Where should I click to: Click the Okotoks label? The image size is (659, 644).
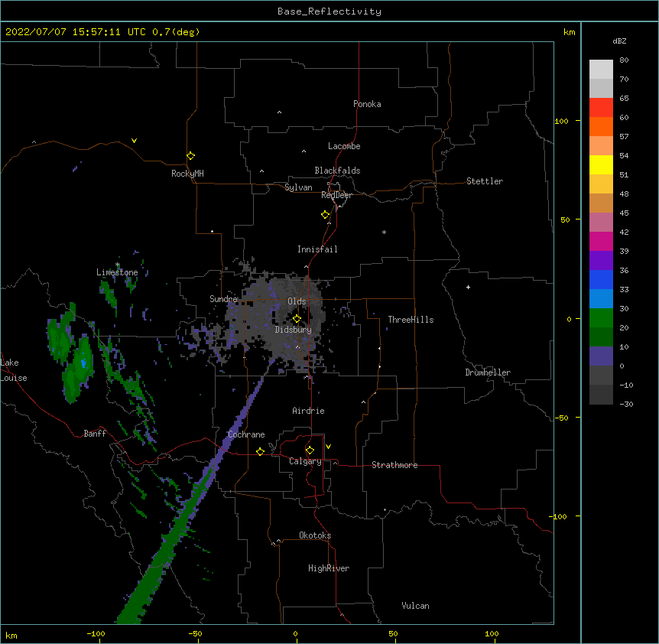click(x=315, y=535)
